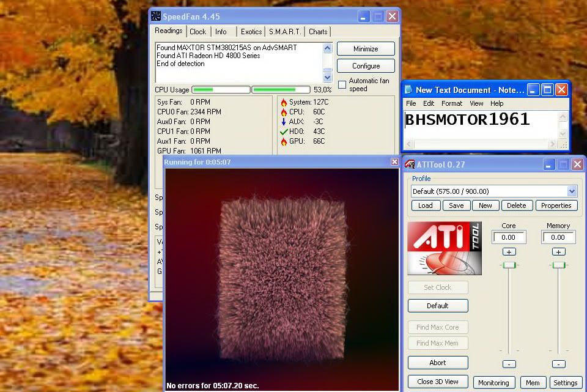Screen dimensions: 587x392
Task: Click the SpeedFan log scrollbar down arrow
Action: click(327, 77)
